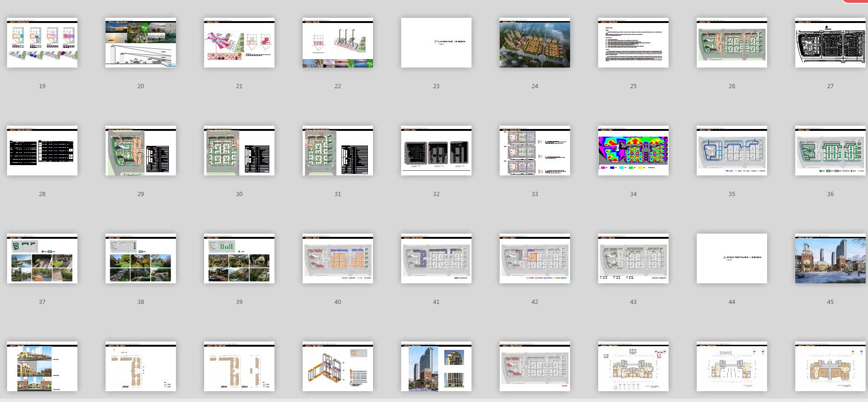Open page 42 thumbnail
This screenshot has height=402, width=868.
[535, 258]
